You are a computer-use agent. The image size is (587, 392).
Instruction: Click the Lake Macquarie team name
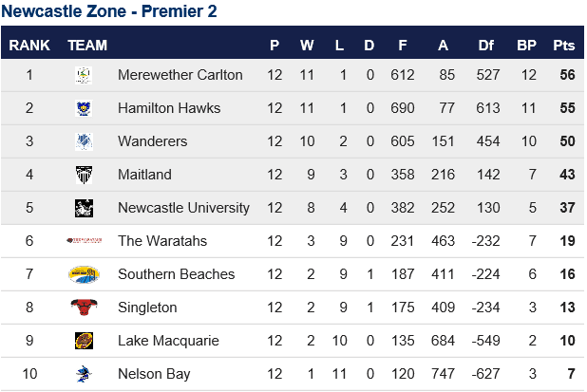168,341
